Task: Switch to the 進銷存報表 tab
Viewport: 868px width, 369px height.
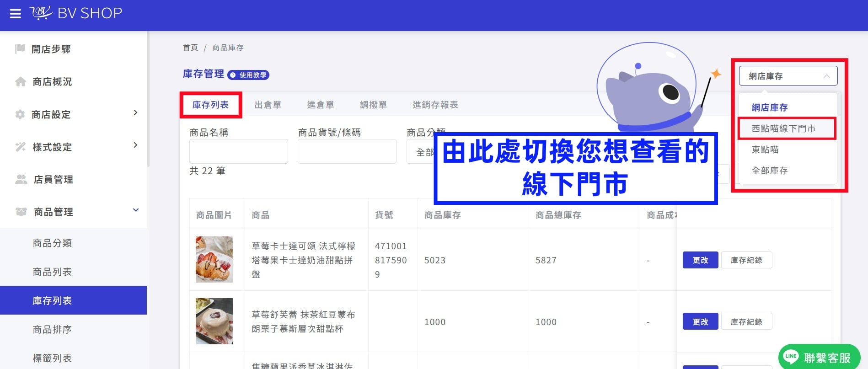Action: click(x=435, y=105)
